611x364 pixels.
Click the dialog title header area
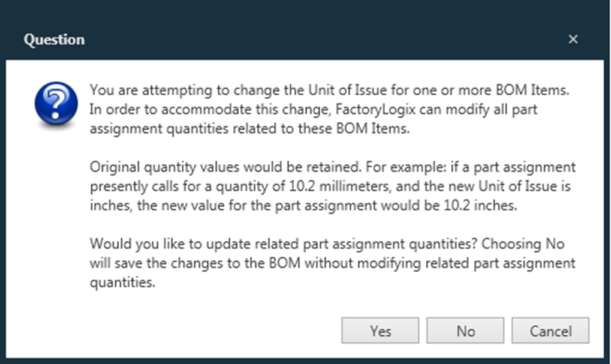click(53, 40)
